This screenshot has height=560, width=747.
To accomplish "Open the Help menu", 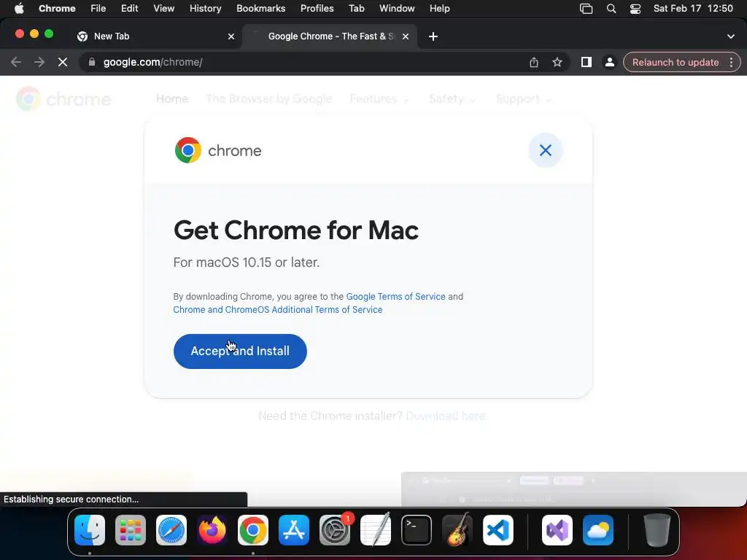I will [440, 9].
